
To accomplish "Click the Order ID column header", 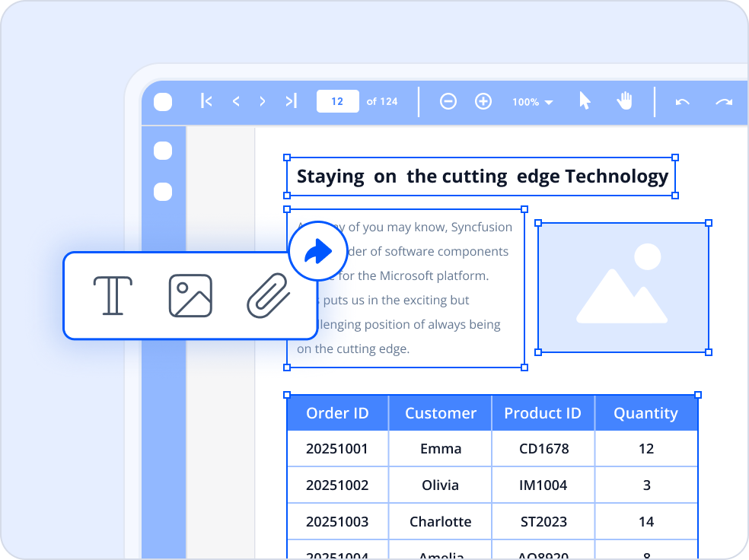I will pyautogui.click(x=338, y=413).
